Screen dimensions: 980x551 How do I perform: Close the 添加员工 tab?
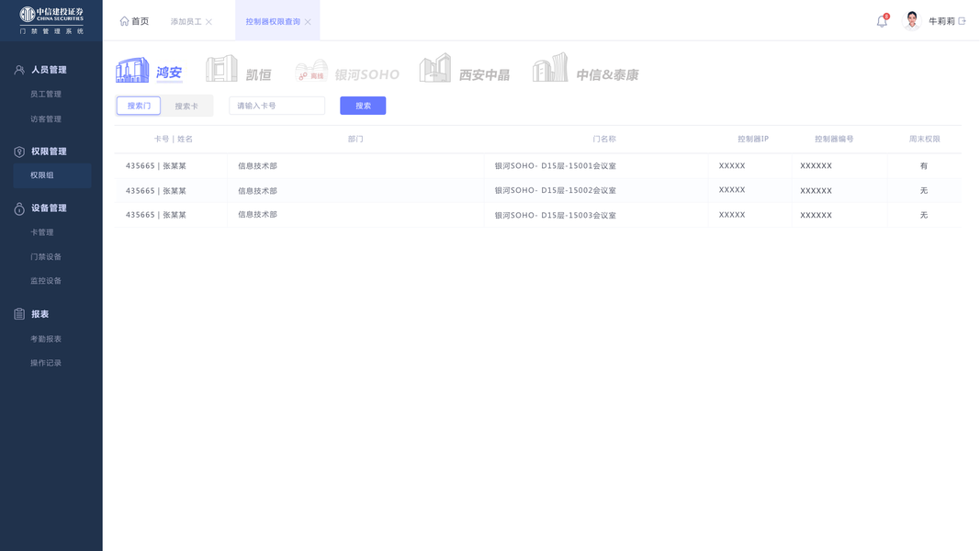208,22
